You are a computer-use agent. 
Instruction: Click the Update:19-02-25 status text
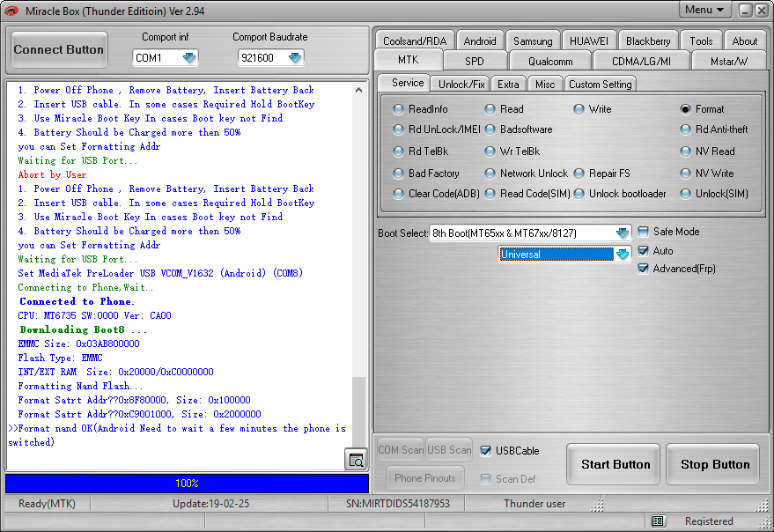click(x=210, y=504)
